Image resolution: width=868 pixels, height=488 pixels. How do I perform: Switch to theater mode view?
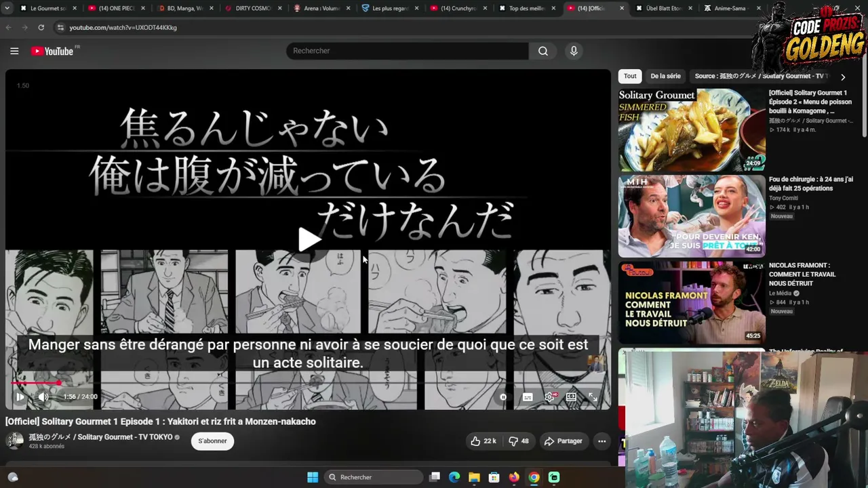[571, 397]
